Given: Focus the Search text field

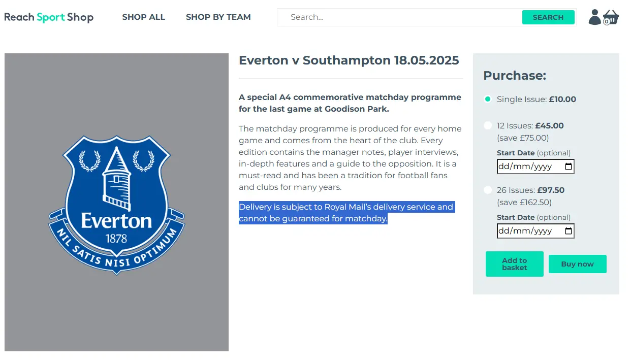Looking at the screenshot, I should [399, 17].
